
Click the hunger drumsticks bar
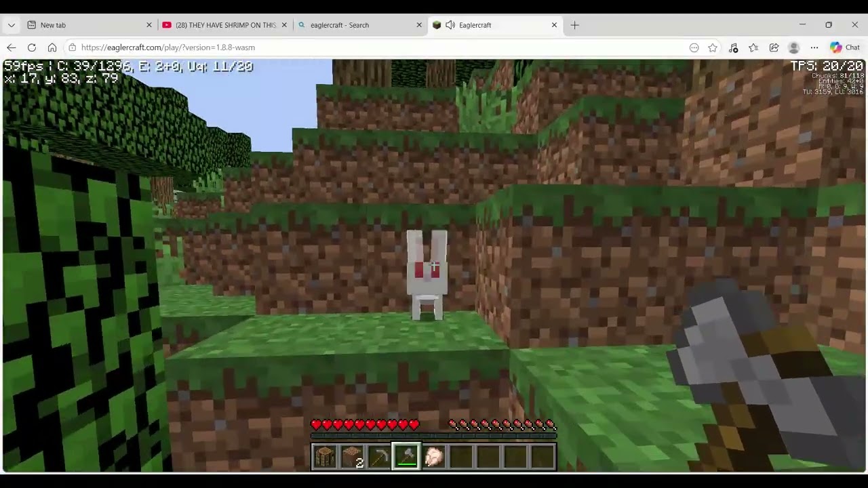502,425
